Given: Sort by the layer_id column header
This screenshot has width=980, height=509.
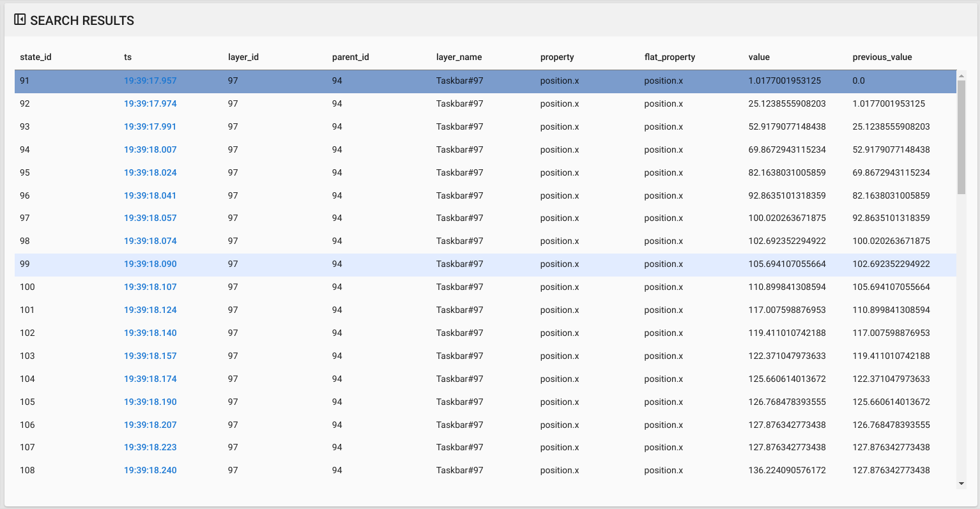Looking at the screenshot, I should coord(243,57).
